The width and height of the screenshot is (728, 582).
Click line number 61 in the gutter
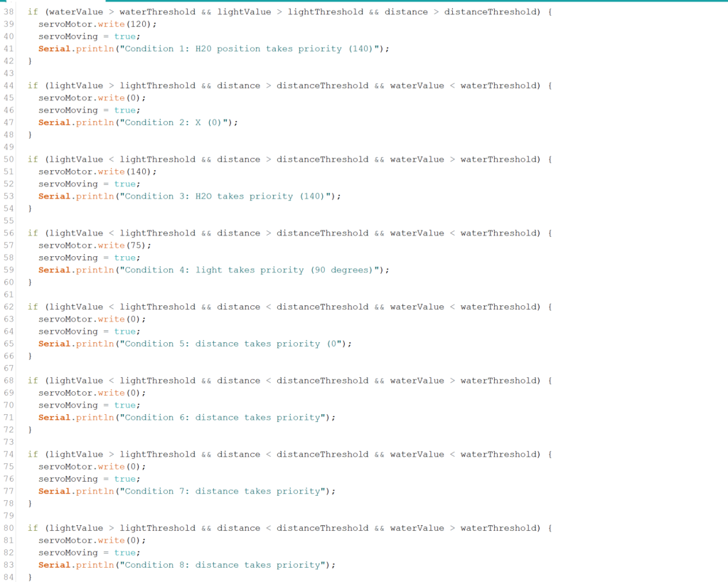[9, 295]
